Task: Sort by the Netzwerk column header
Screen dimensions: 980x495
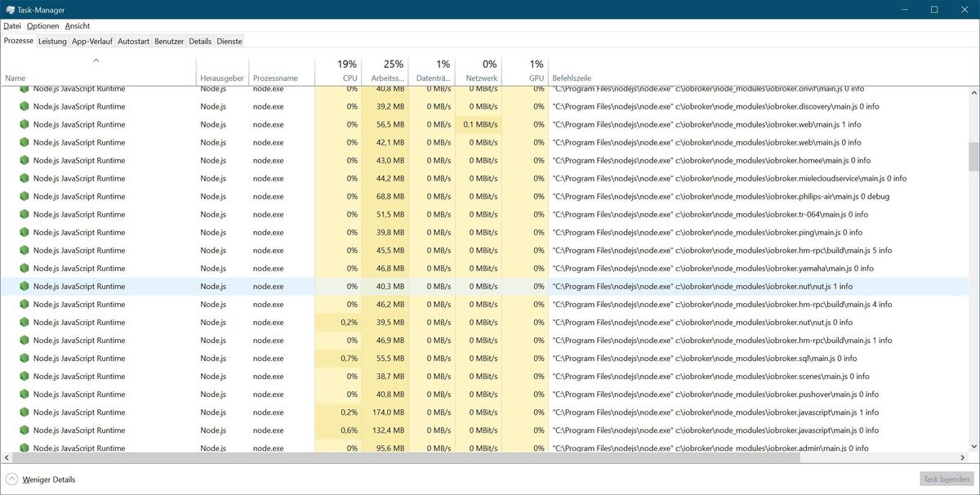Action: click(478, 71)
